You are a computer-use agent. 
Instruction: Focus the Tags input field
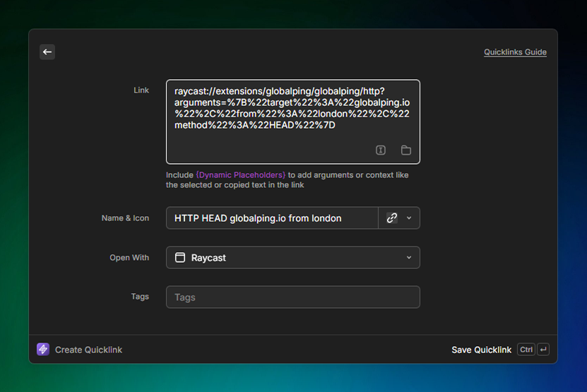[x=292, y=297]
